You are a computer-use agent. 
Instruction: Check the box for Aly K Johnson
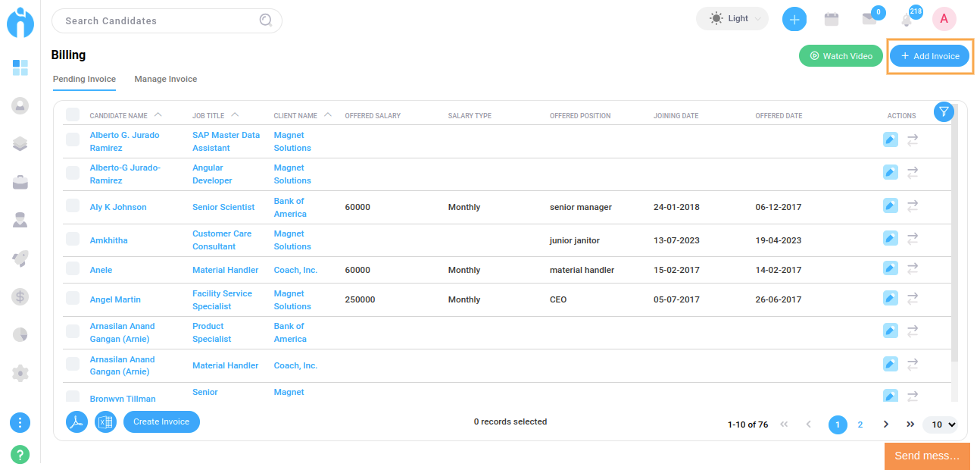tap(73, 205)
